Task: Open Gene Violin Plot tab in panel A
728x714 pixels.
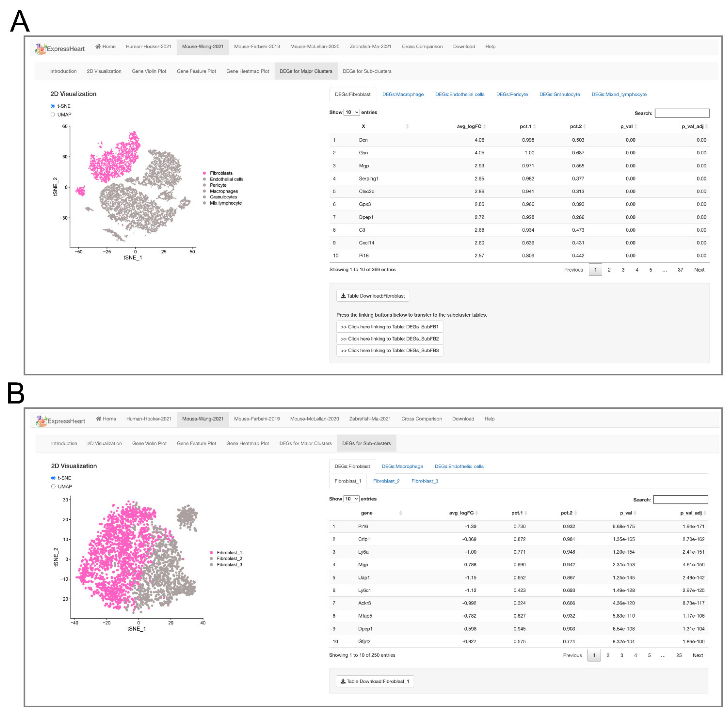Action: point(149,71)
